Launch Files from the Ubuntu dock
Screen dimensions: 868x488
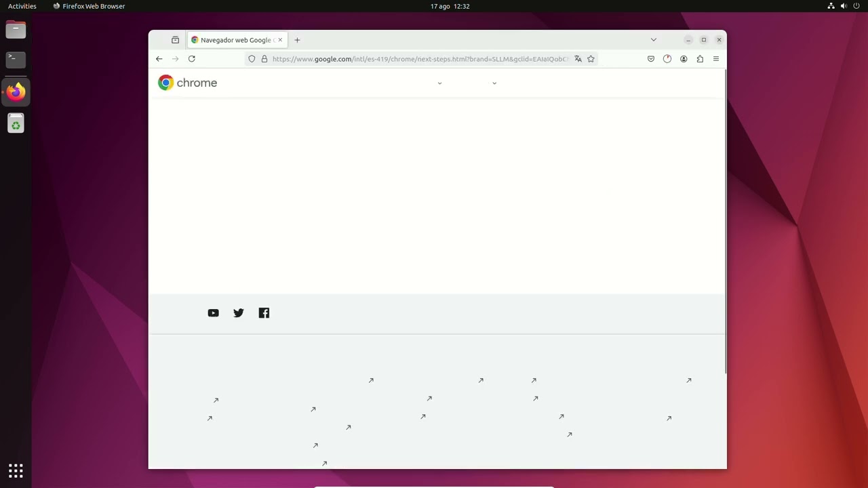[16, 29]
